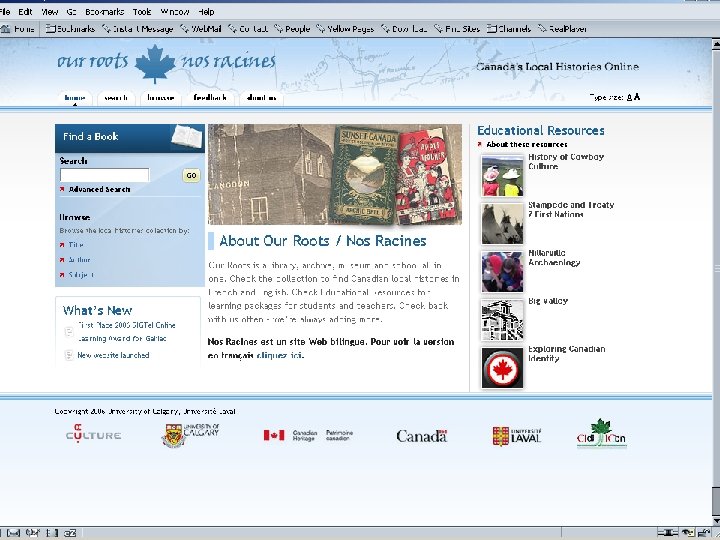Screen dimensions: 720x540
Task: Click the Big Valley sketch thumbnail
Action: click(x=502, y=320)
